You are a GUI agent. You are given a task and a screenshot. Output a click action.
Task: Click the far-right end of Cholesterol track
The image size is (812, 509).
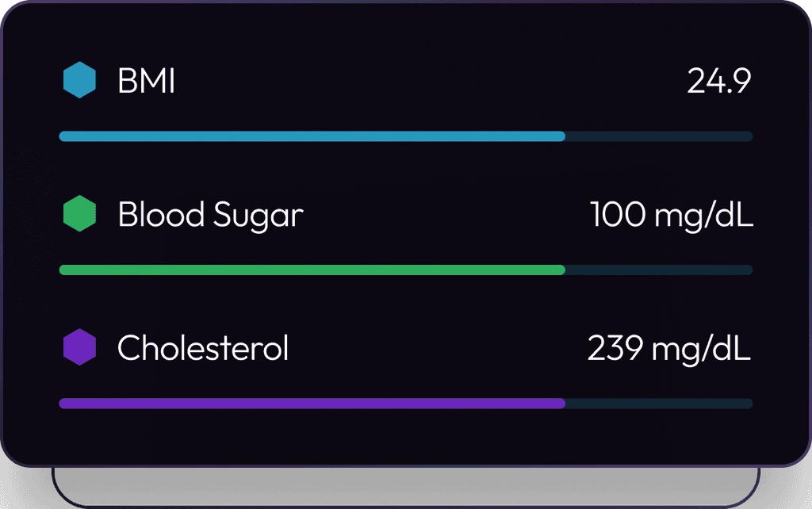(749, 404)
